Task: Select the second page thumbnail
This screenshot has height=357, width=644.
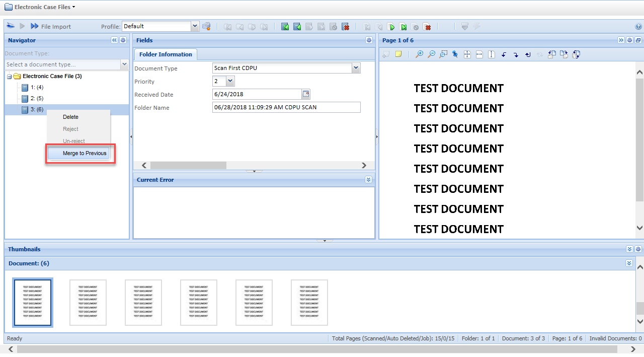Action: pyautogui.click(x=88, y=303)
